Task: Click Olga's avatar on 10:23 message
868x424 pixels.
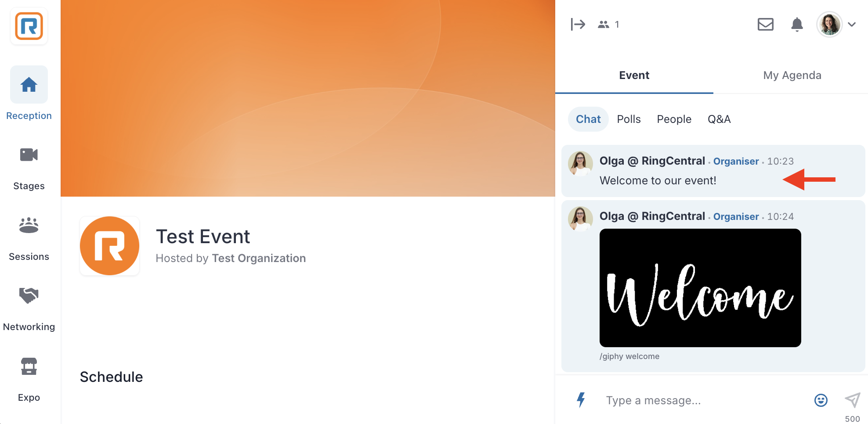Action: [x=580, y=163]
